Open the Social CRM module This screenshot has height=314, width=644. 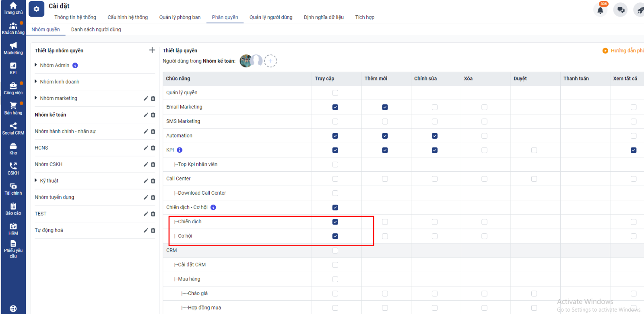(13, 129)
